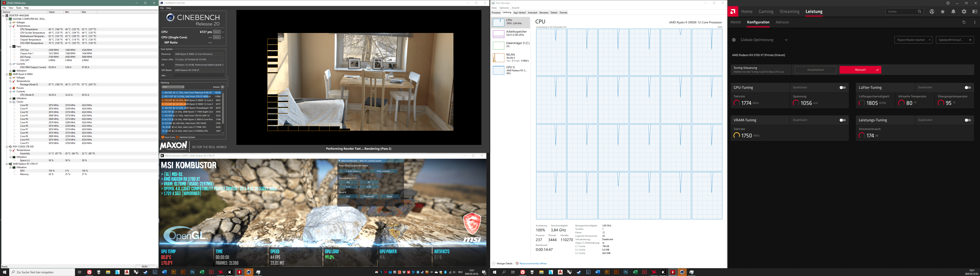The width and height of the screenshot is (980, 276).
Task: Open notifications bell in Radeon Software
Action: tap(953, 11)
